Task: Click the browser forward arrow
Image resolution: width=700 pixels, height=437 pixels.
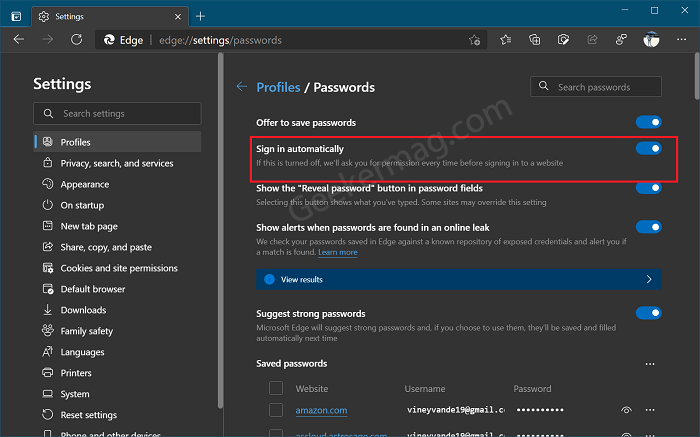Action: (x=47, y=40)
